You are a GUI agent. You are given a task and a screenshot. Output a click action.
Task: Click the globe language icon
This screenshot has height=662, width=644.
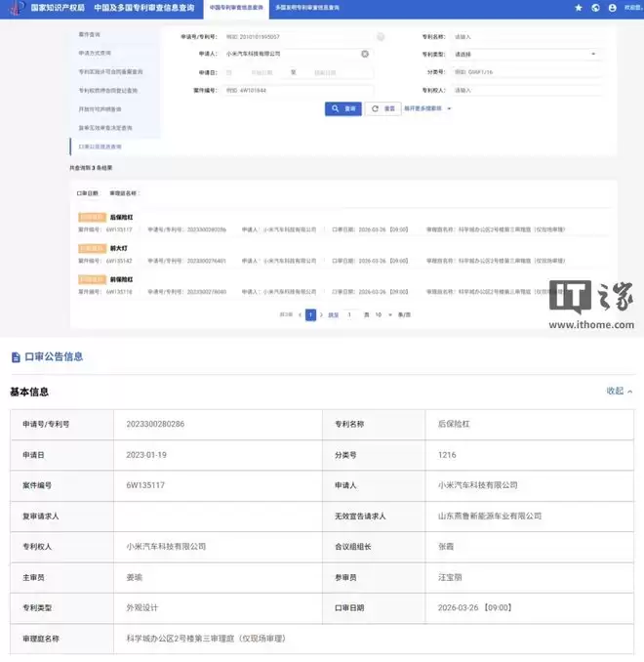(x=595, y=7)
